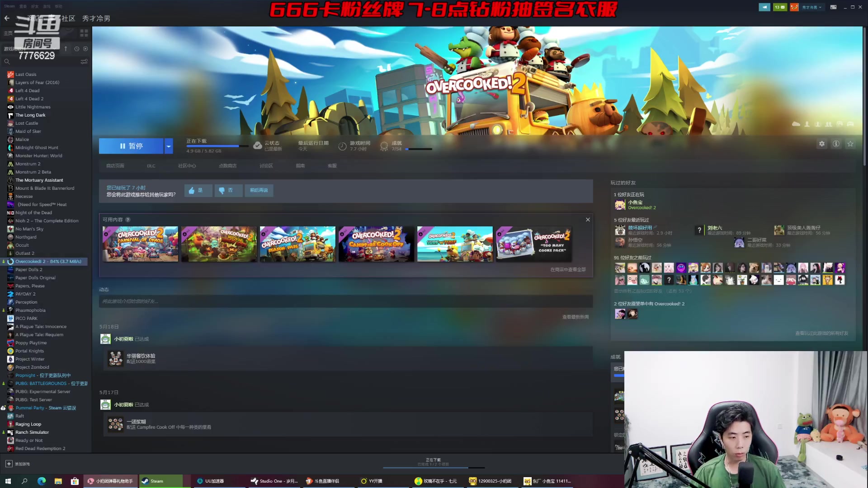Pause the Overcooked! 2 download

131,146
